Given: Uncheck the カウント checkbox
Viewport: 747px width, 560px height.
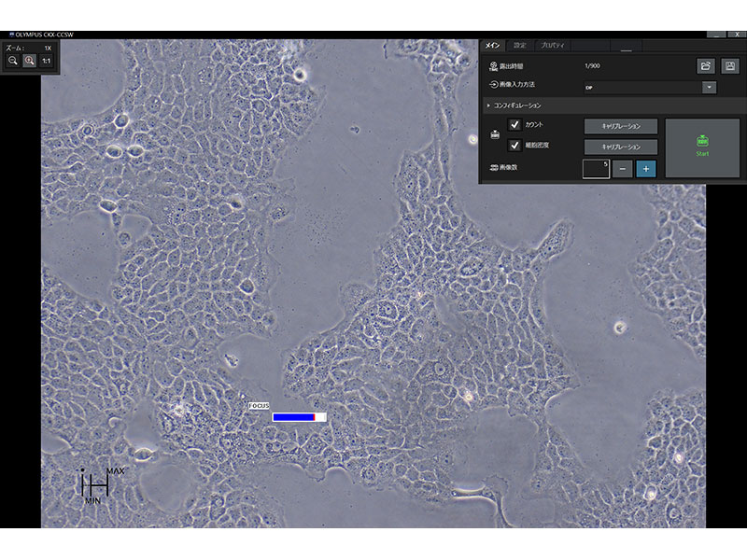Looking at the screenshot, I should 514,125.
